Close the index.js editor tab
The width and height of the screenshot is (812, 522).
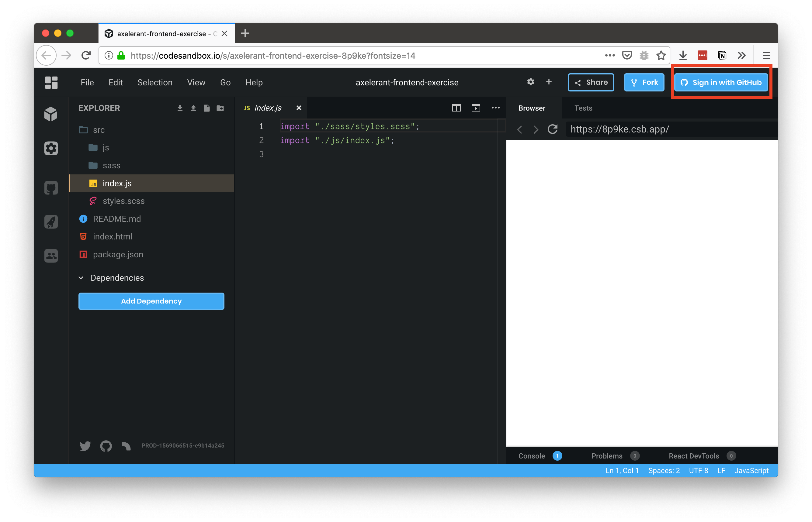click(x=298, y=108)
